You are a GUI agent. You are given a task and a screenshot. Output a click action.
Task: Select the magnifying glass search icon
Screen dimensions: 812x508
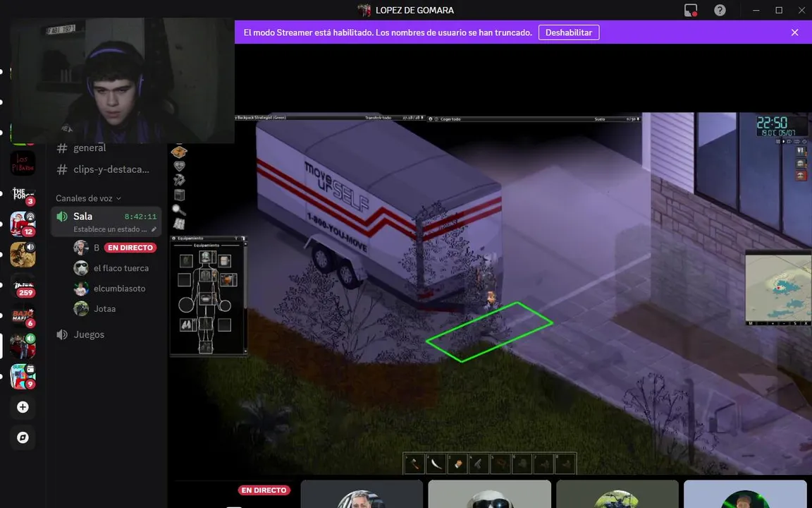click(179, 210)
